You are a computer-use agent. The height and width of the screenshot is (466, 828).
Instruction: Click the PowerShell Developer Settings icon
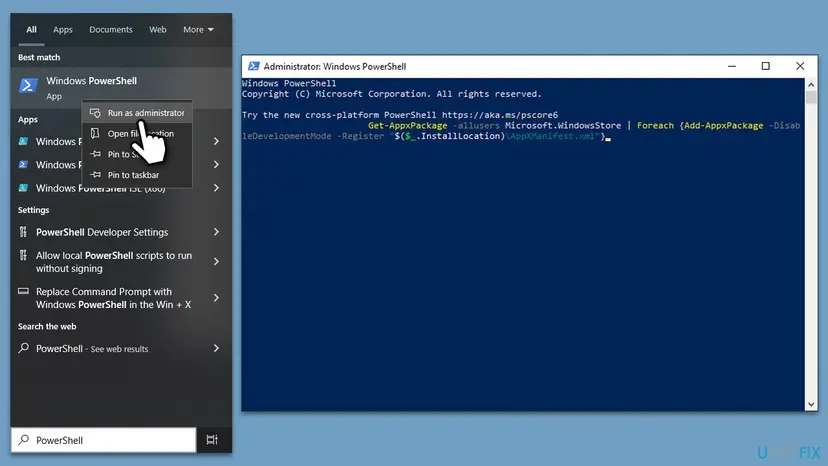click(x=23, y=231)
